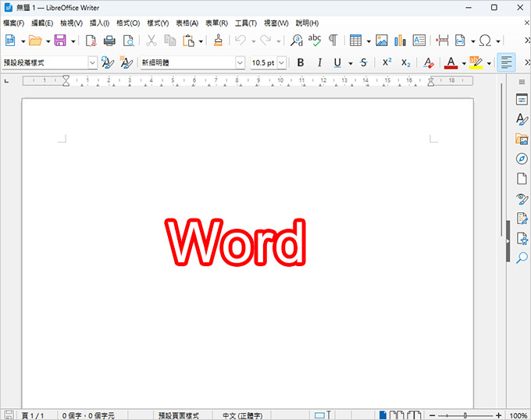Open Find and Replace icon
Viewport: 531px width, 420px height.
pos(297,41)
